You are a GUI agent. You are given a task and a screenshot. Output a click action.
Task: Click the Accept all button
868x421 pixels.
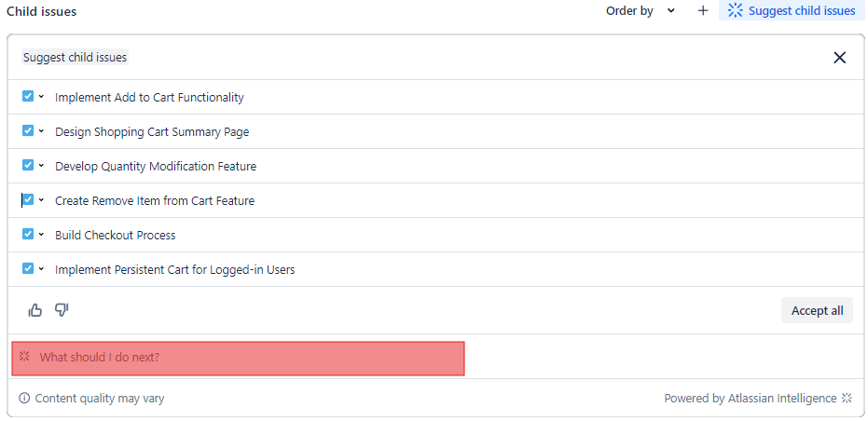point(817,310)
